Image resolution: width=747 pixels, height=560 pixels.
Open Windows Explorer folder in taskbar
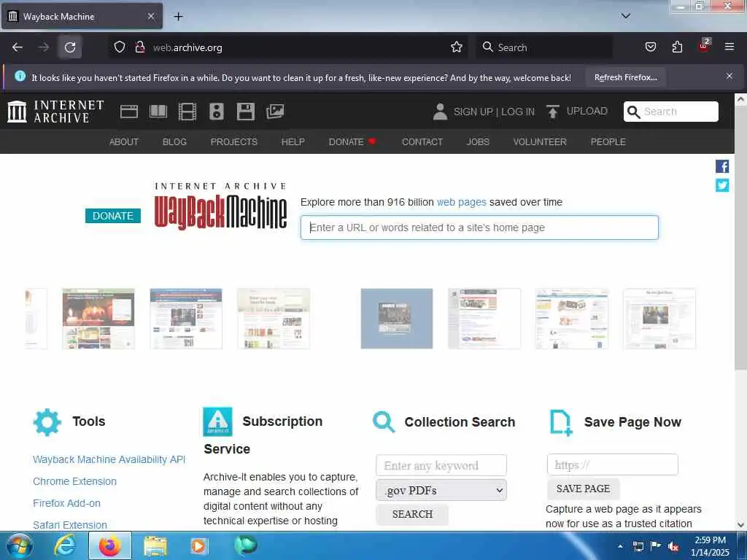[155, 546]
